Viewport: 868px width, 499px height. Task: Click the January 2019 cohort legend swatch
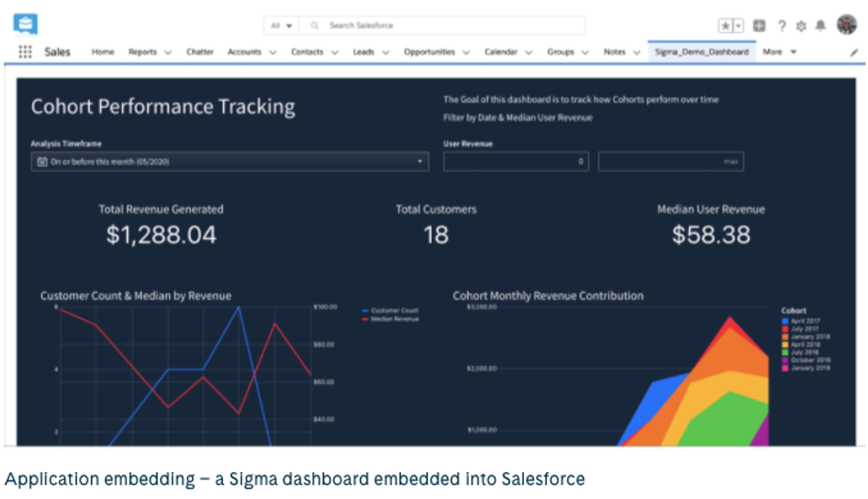(x=785, y=368)
